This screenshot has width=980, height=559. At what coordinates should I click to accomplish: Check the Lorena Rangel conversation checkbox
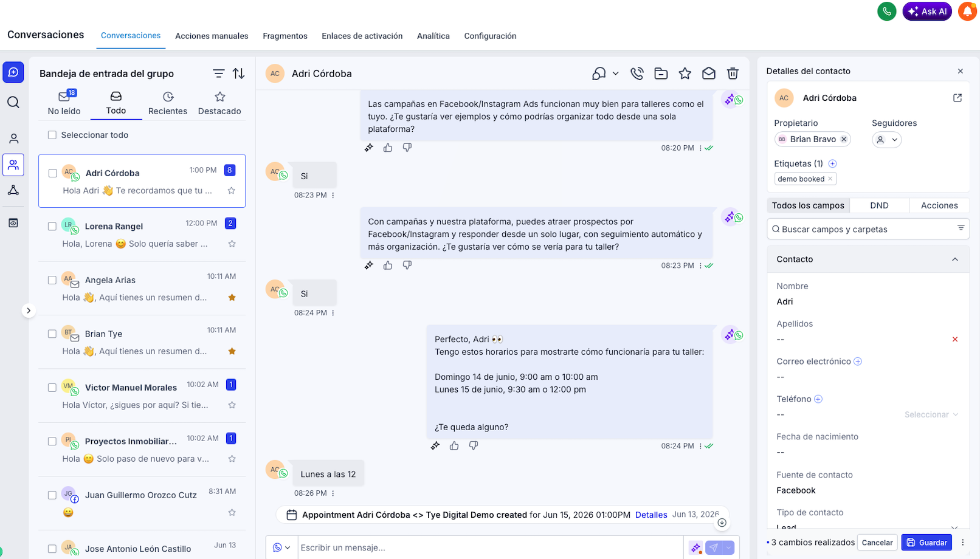point(52,226)
